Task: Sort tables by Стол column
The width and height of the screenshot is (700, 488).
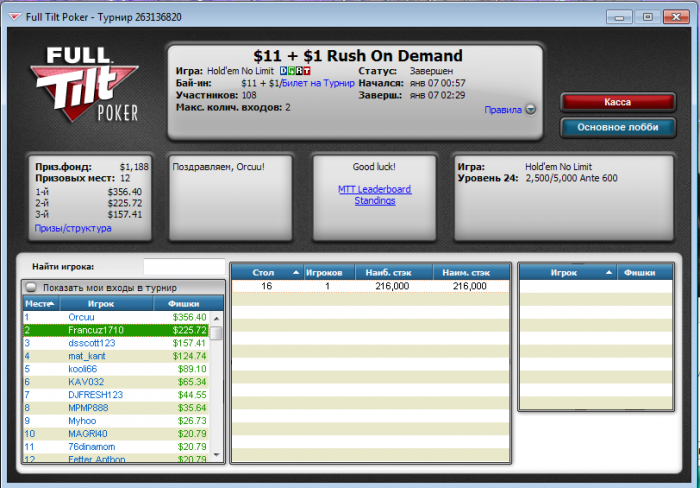Action: [267, 272]
